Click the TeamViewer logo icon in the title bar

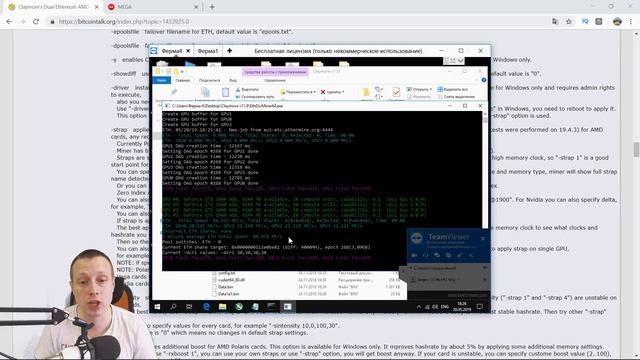click(154, 51)
